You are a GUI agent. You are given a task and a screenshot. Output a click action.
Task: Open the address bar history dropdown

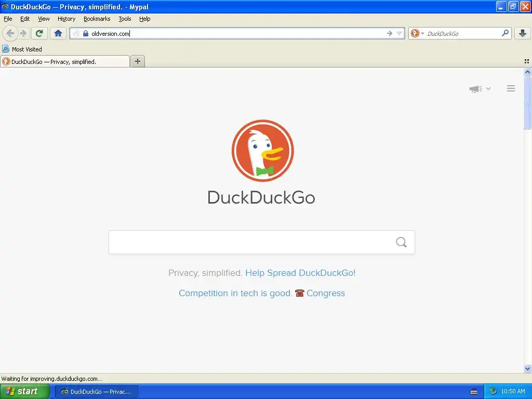coord(400,33)
